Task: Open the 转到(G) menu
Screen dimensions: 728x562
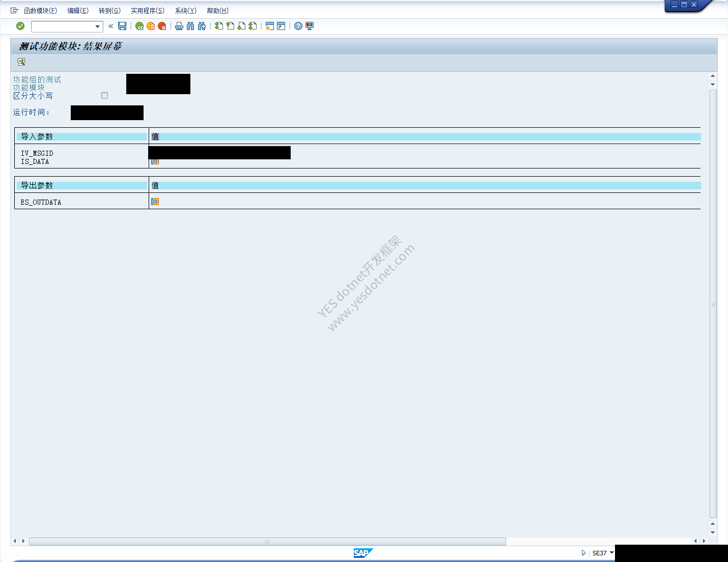Action: 110,11
